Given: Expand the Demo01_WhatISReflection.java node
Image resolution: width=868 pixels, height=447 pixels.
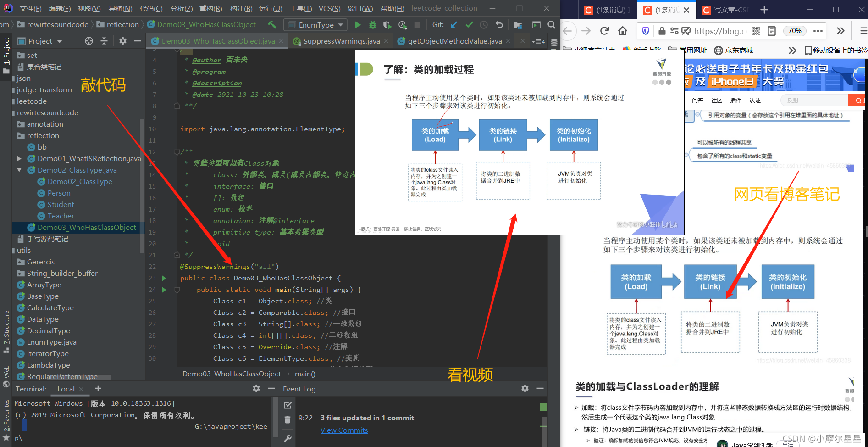Looking at the screenshot, I should coord(19,158).
